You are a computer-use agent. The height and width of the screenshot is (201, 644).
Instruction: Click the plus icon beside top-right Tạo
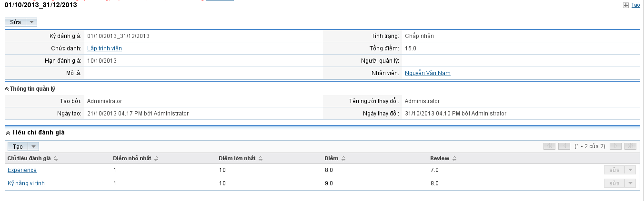626,5
